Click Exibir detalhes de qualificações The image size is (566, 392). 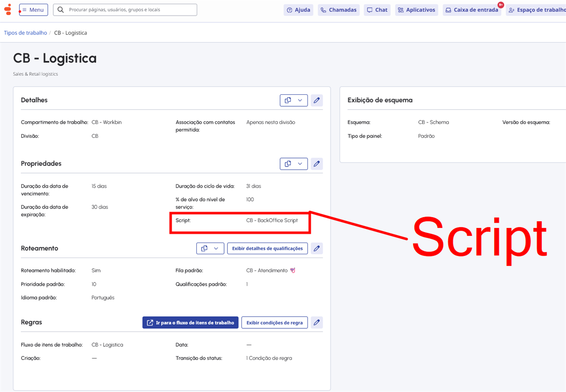[x=267, y=248]
